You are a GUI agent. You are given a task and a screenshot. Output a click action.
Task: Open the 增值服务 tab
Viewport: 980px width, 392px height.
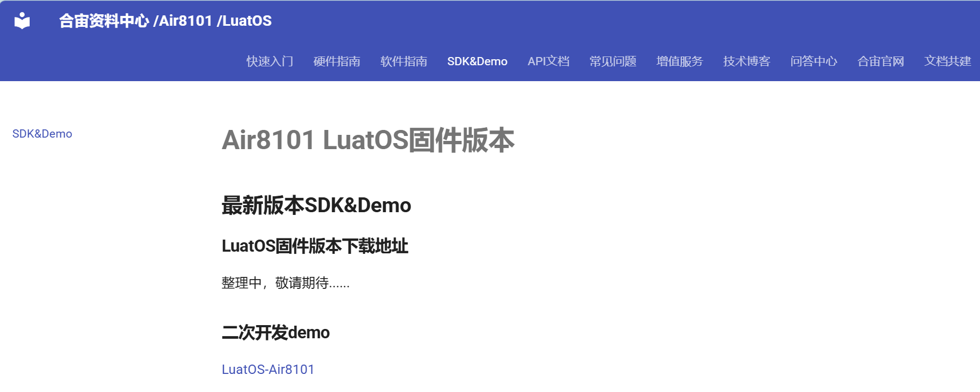coord(680,61)
